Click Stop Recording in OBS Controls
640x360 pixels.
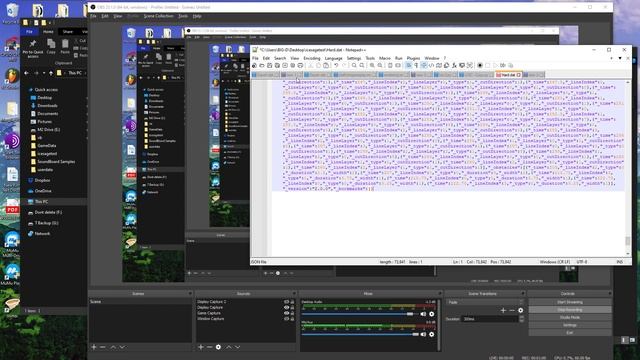(570, 310)
